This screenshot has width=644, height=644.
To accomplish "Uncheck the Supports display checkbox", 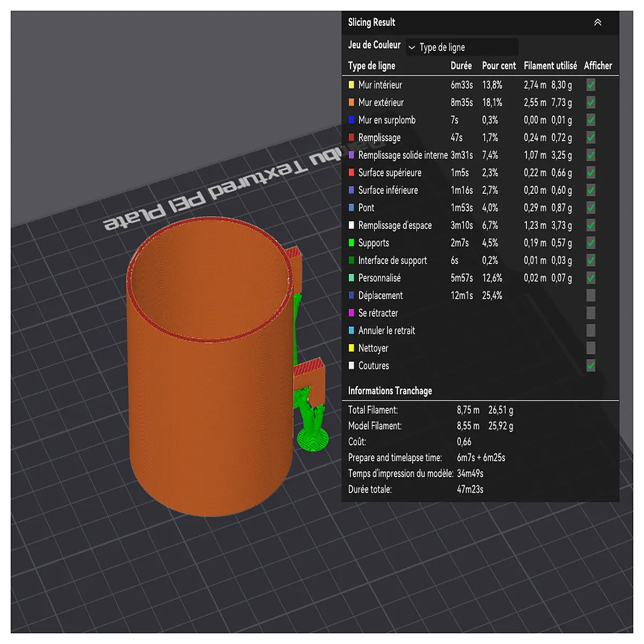I will point(591,243).
